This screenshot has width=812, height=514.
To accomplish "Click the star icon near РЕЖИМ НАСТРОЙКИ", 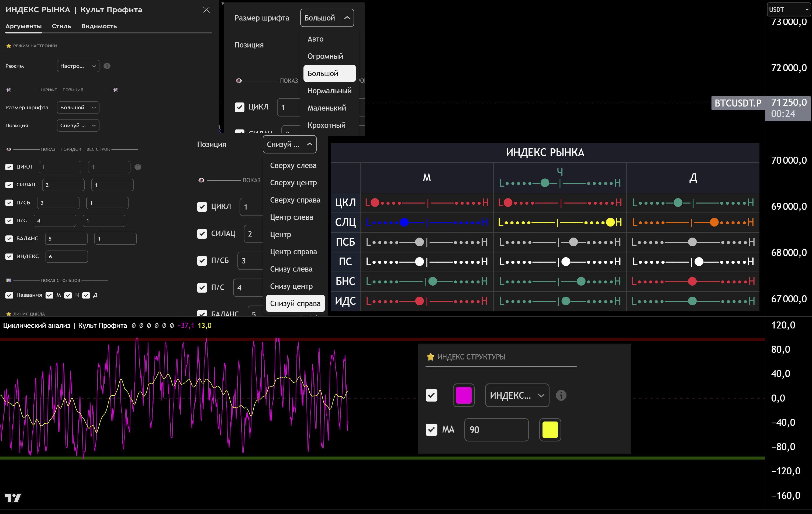I will coord(9,46).
